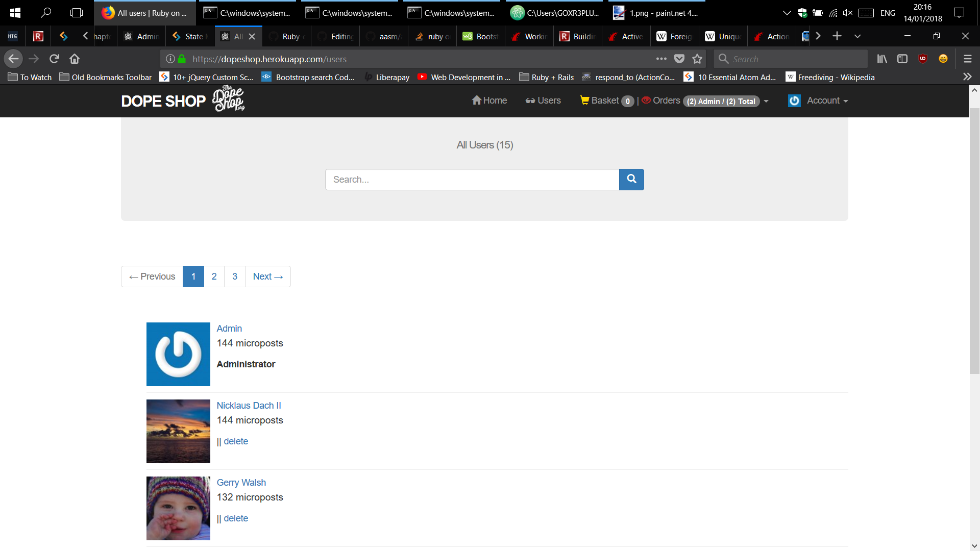
Task: List all tabs dropdown arrow
Action: (857, 36)
